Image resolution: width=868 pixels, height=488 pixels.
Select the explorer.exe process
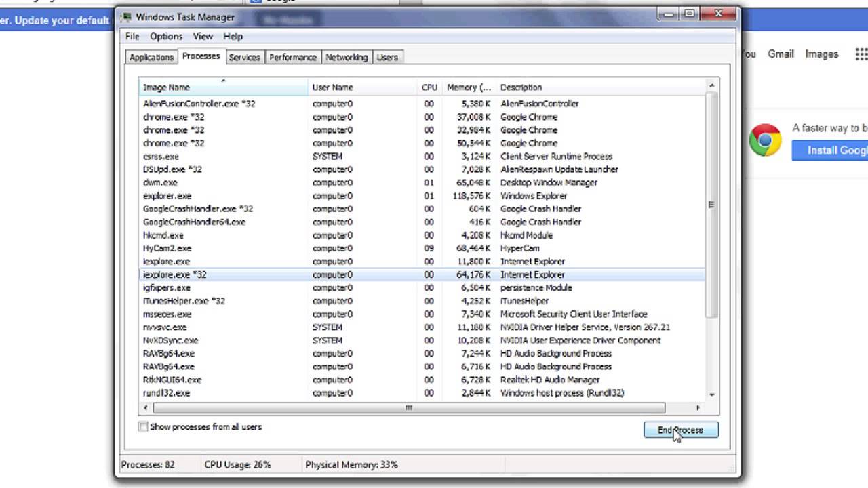[422, 196]
